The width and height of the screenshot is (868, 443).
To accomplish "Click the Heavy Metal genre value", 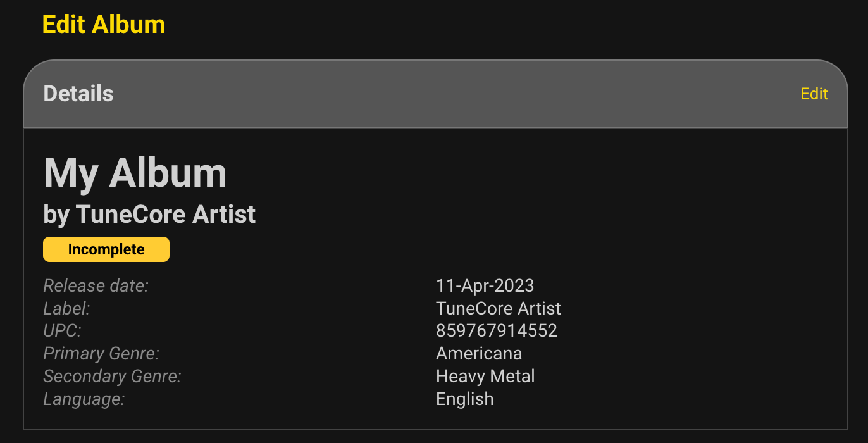I will coord(485,377).
